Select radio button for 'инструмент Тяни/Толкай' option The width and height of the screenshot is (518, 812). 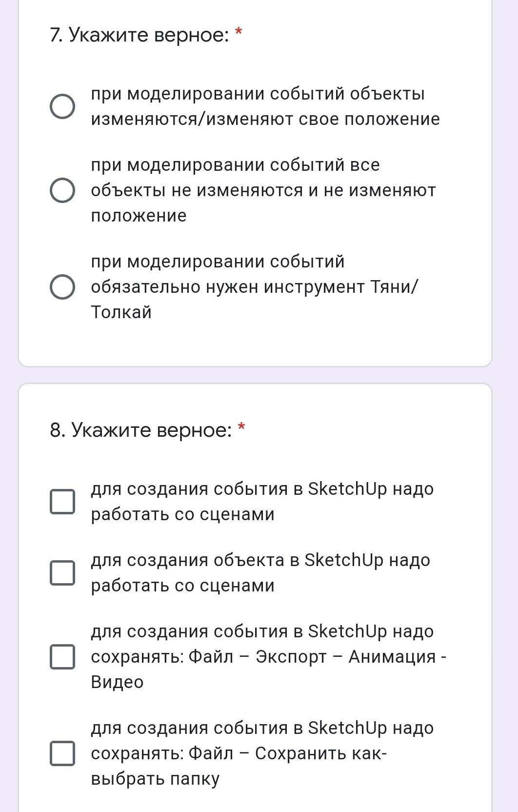62,287
